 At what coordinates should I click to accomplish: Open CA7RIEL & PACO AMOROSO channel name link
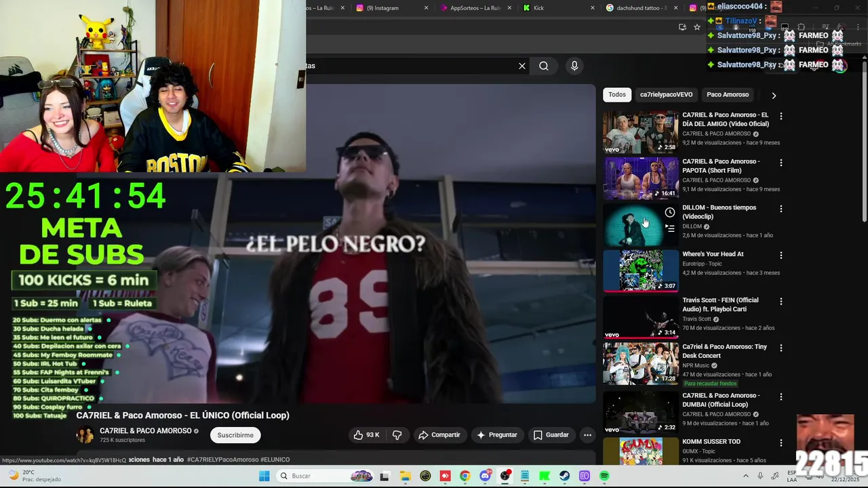tap(145, 431)
